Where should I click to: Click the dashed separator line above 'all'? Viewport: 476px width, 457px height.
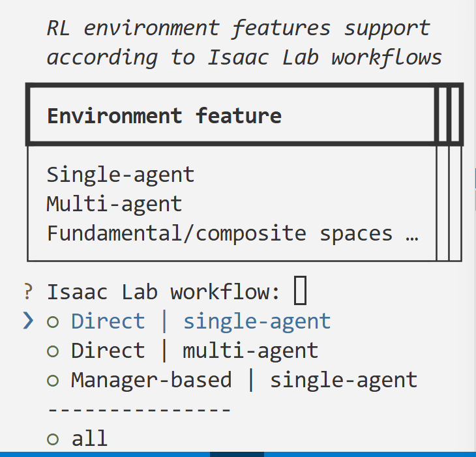click(x=139, y=409)
